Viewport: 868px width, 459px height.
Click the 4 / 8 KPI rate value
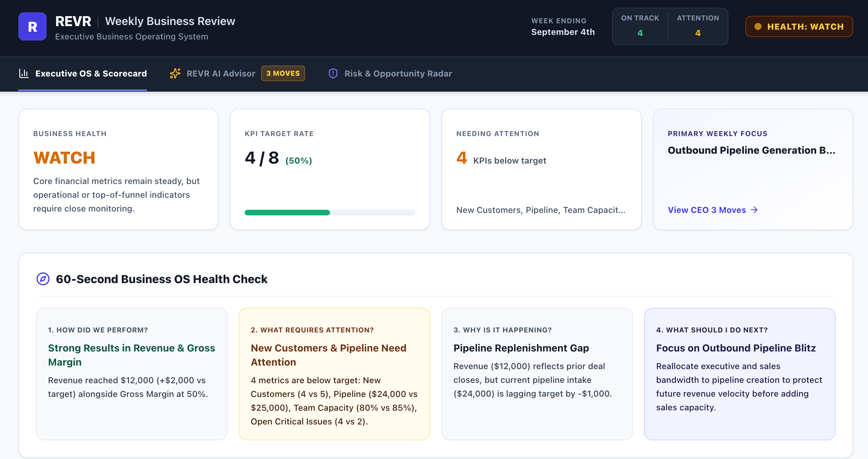[x=262, y=158]
